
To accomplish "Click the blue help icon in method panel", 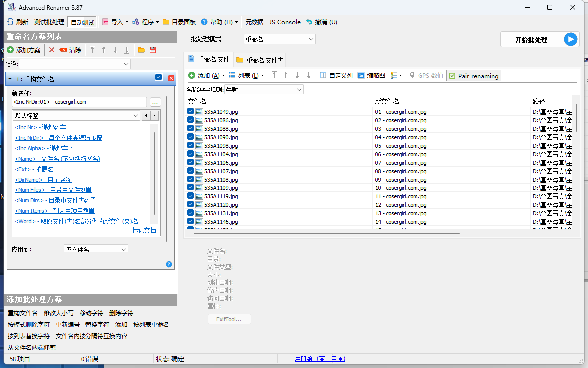I will tap(168, 264).
